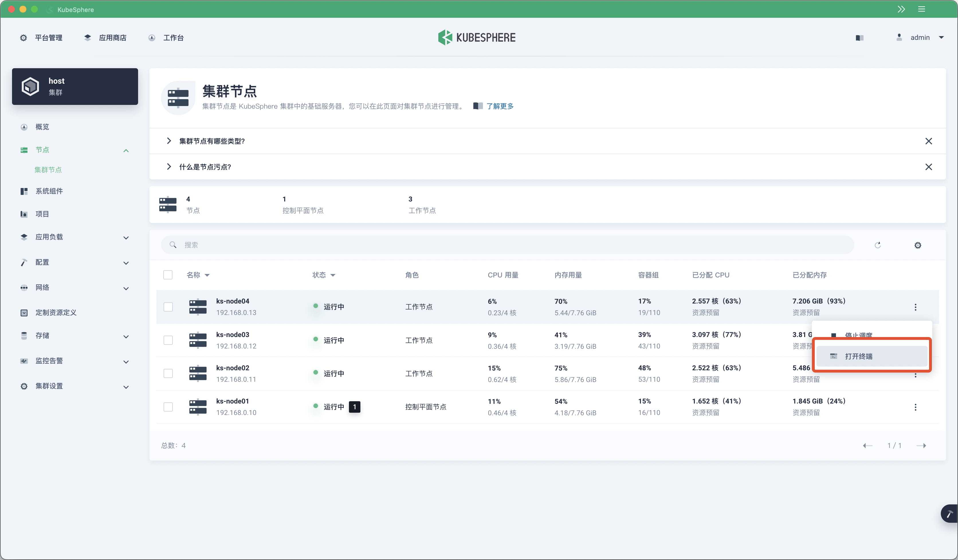This screenshot has height=560, width=958.
Task: Open the kebab menu for ks-node04
Action: pos(916,307)
